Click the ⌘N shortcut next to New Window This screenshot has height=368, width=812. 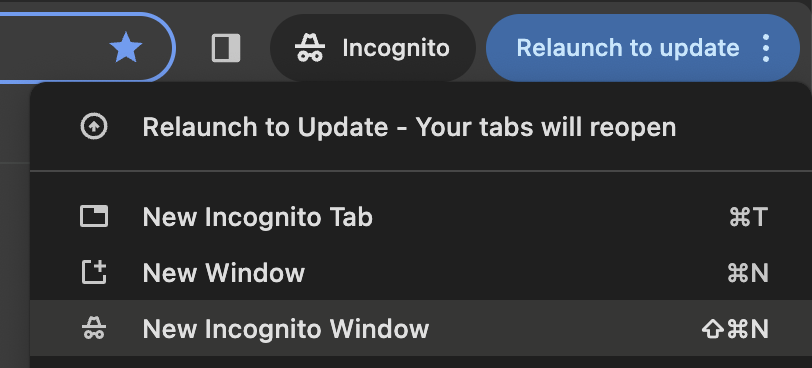748,273
